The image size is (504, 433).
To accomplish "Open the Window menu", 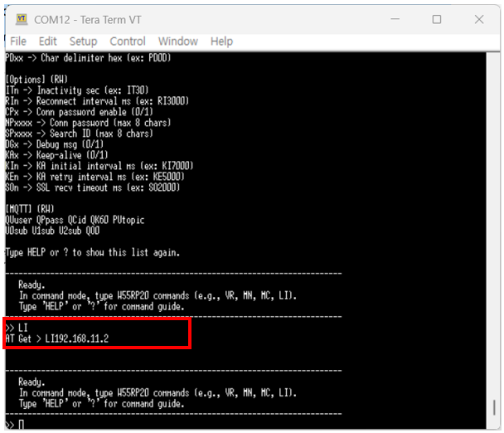I will click(x=177, y=41).
